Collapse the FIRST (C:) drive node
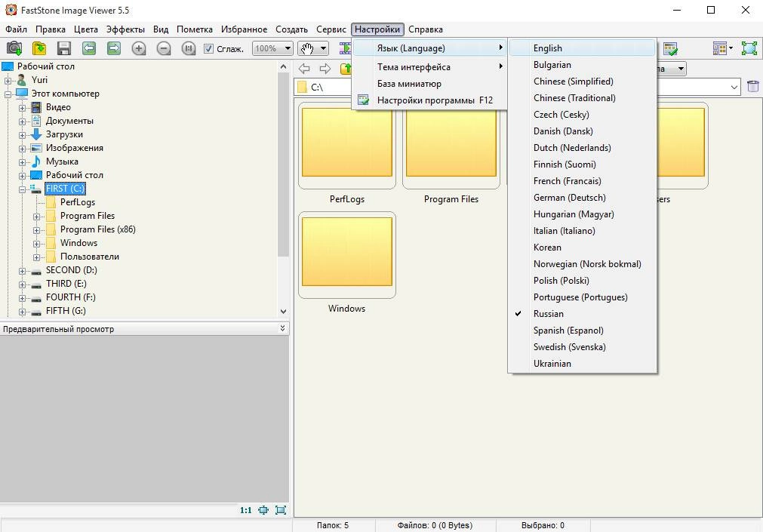This screenshot has height=532, width=763. pos(23,189)
